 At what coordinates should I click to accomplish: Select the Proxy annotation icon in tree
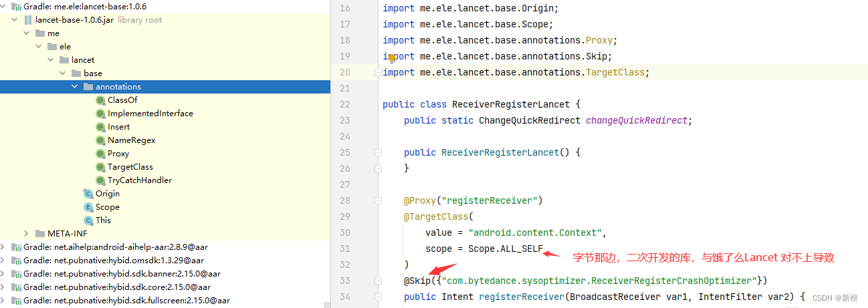click(x=100, y=154)
